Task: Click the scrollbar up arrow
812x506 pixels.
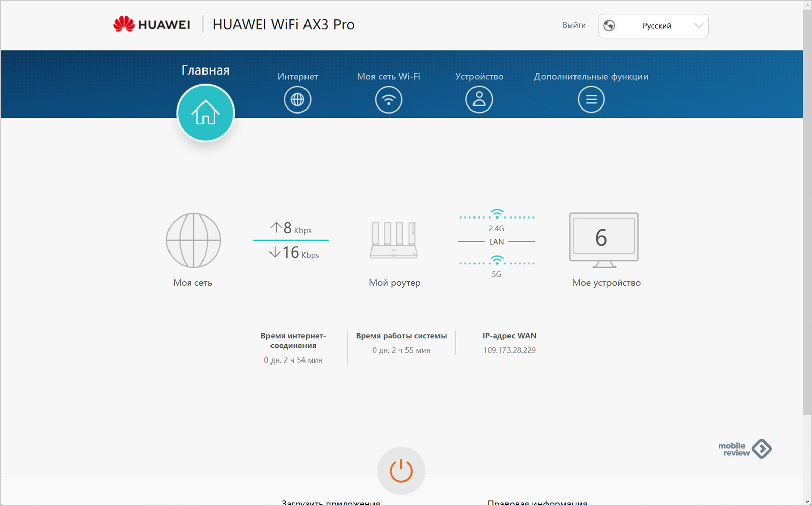Action: (x=807, y=5)
